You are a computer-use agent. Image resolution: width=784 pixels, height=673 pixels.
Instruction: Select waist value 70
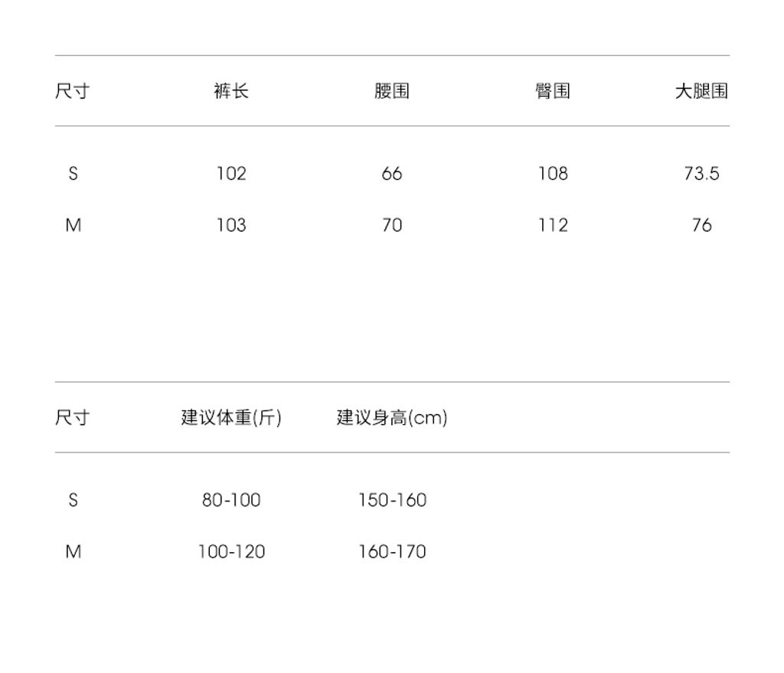point(392,225)
